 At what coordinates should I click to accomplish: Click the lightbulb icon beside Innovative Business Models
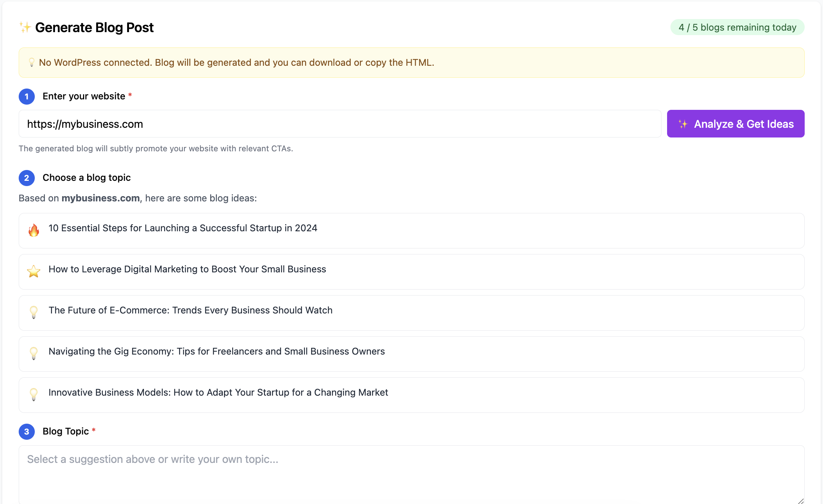(34, 395)
